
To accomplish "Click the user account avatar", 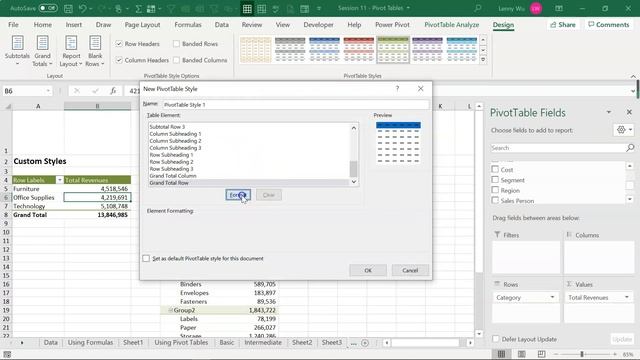I will (536, 8).
